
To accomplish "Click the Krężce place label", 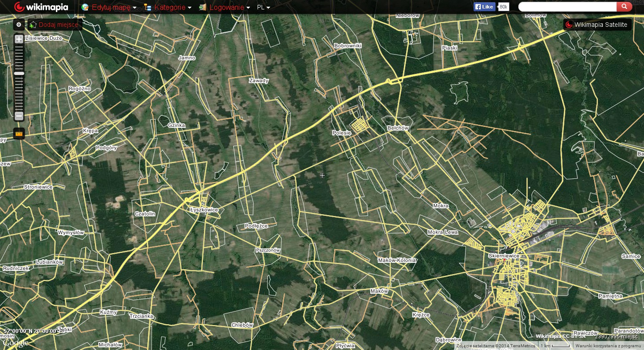I will (x=421, y=315).
